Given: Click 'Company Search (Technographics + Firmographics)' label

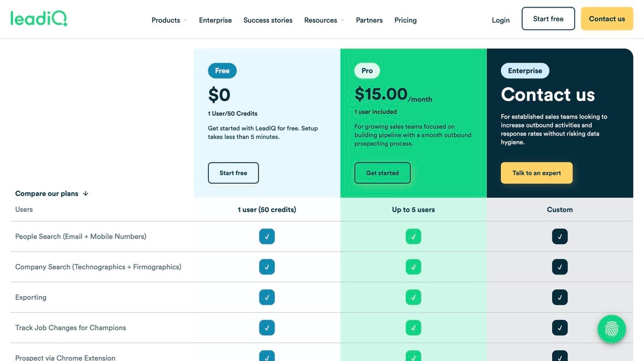Looking at the screenshot, I should (x=98, y=267).
